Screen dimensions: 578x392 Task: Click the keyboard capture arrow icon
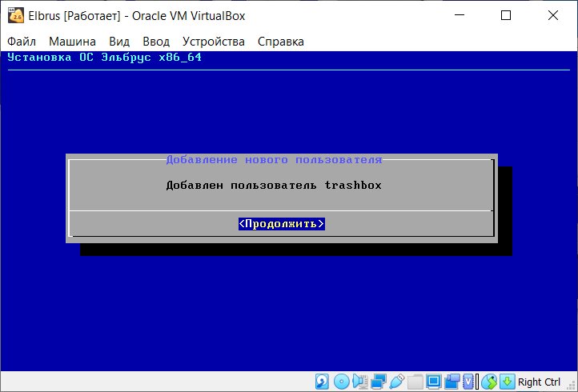click(508, 382)
